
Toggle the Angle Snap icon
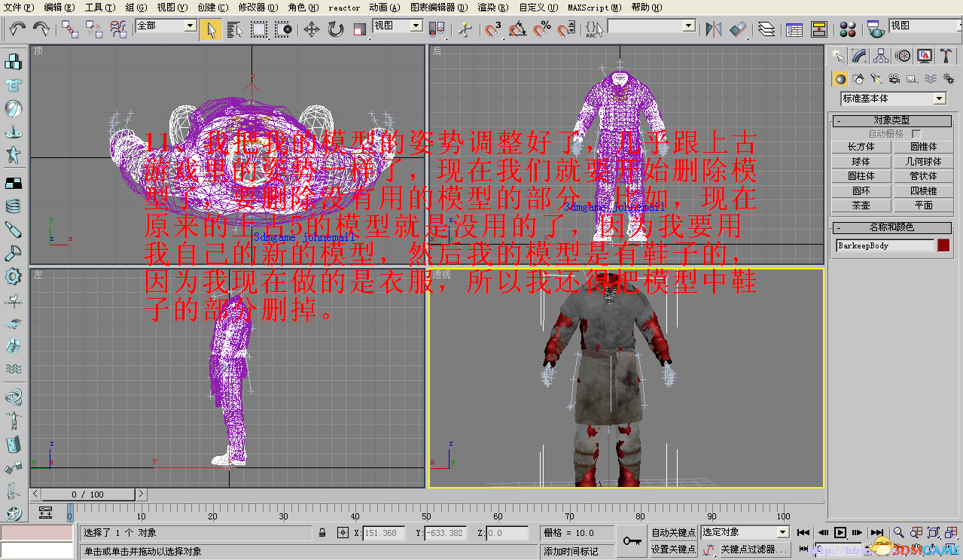point(517,29)
